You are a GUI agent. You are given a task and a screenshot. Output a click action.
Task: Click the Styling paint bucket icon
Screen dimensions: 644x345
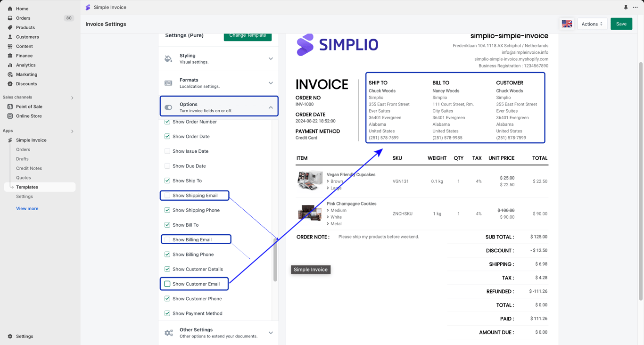(x=168, y=58)
